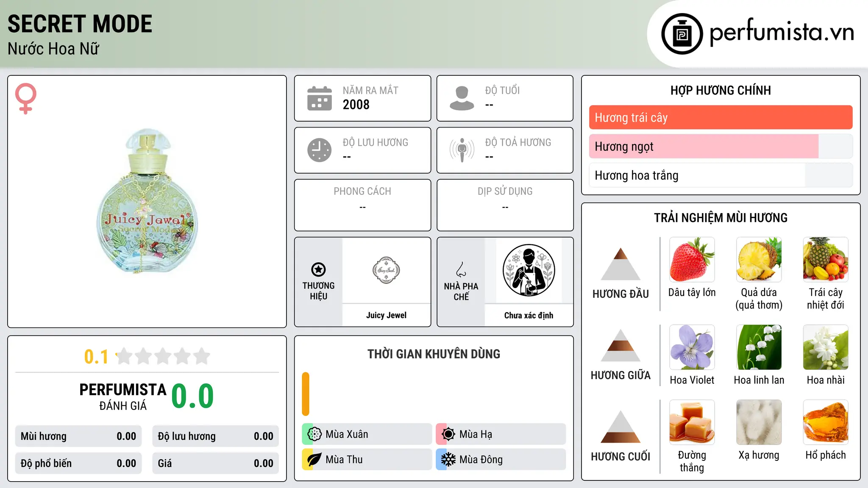Click the Hương trái cây accord bar
Image resolution: width=868 pixels, height=488 pixels.
click(x=721, y=117)
